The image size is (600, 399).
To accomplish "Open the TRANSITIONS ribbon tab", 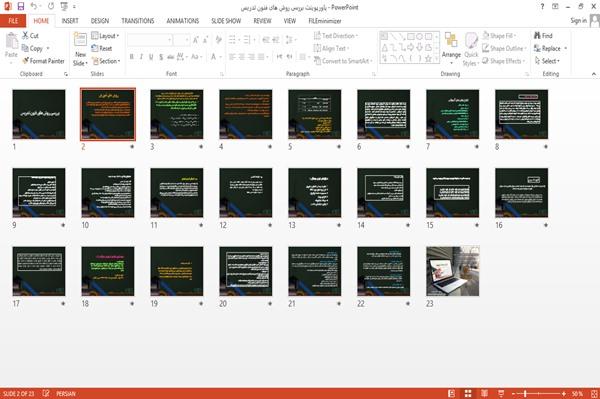I will pos(138,21).
